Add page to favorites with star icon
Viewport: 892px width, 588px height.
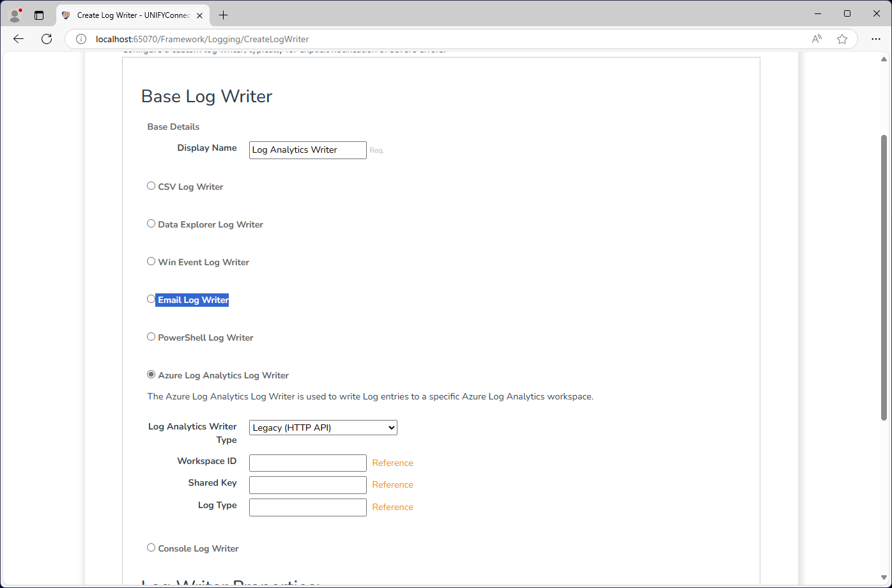tap(842, 39)
